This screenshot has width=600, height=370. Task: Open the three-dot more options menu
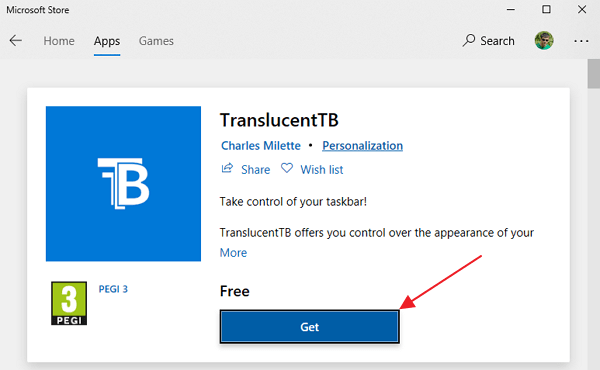point(581,41)
